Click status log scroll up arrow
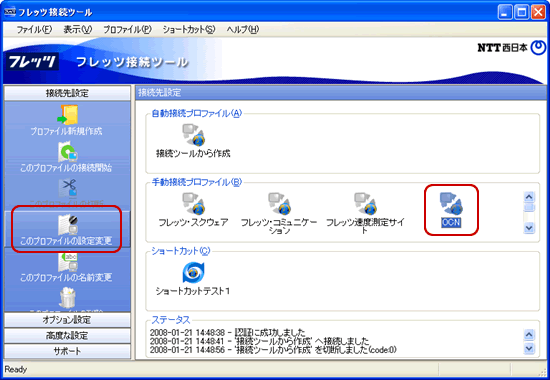The height and width of the screenshot is (380, 550). point(529,335)
